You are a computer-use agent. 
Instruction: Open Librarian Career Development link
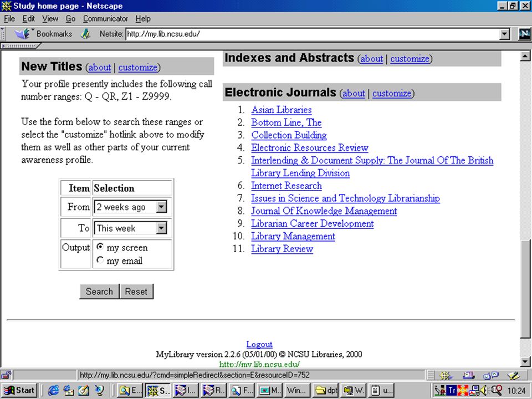tap(312, 223)
